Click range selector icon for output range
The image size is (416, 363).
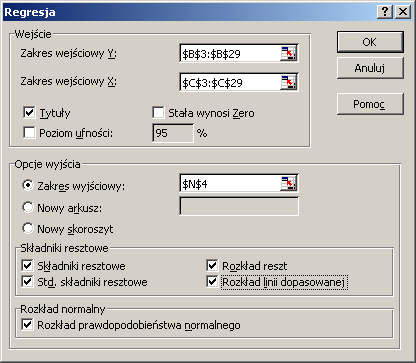[288, 183]
